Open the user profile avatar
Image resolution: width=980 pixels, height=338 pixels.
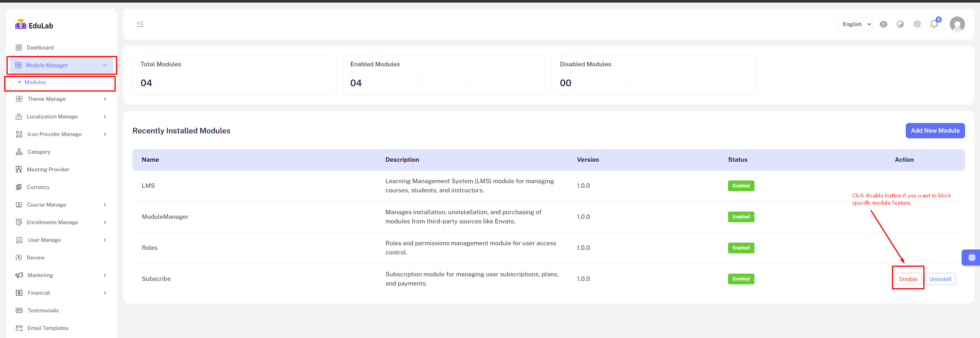(957, 24)
